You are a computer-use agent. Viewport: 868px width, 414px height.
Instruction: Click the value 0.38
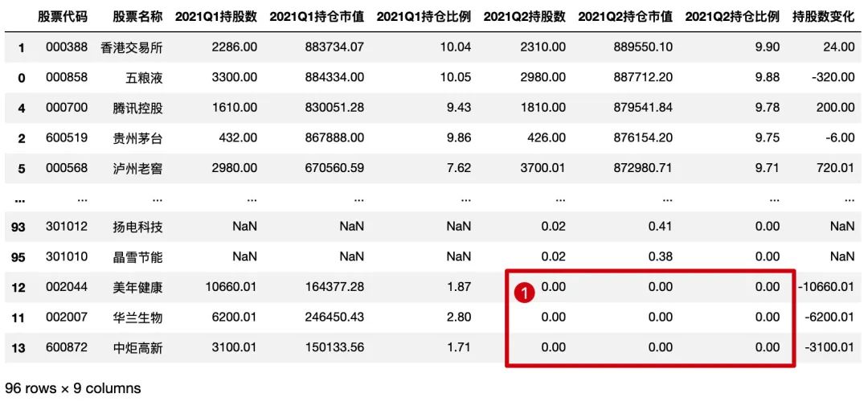[x=661, y=256]
